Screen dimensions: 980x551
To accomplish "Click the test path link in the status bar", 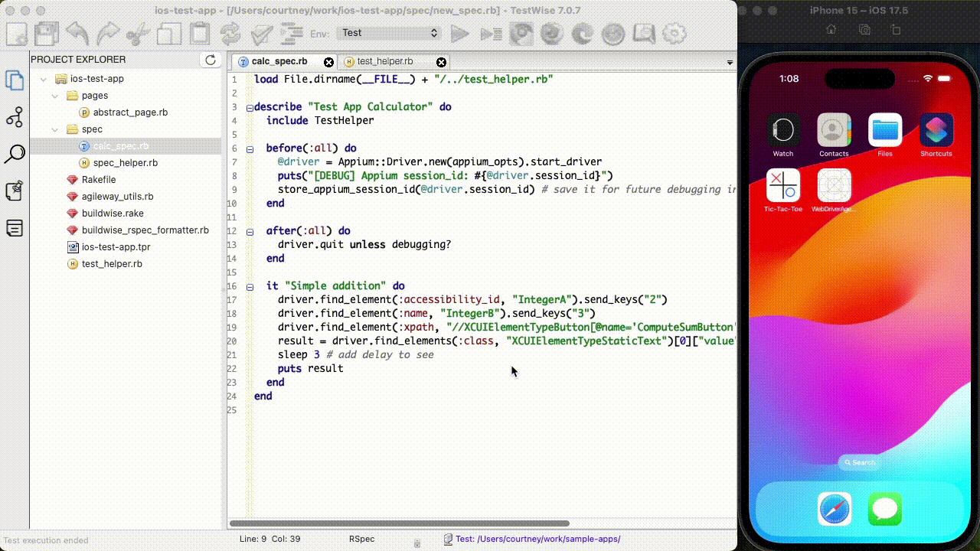I will (x=536, y=539).
